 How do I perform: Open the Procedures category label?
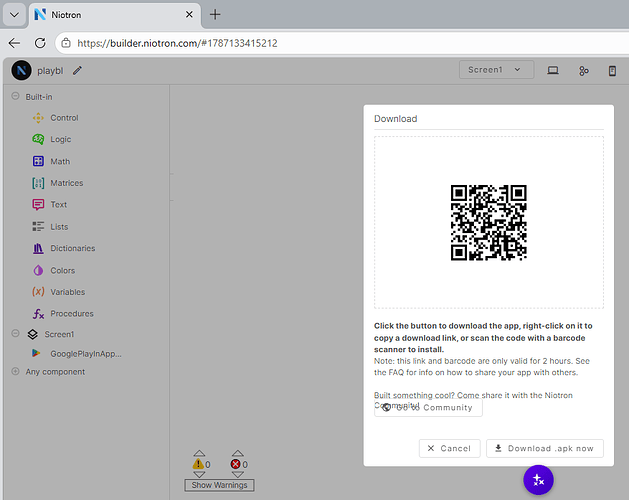tap(72, 314)
